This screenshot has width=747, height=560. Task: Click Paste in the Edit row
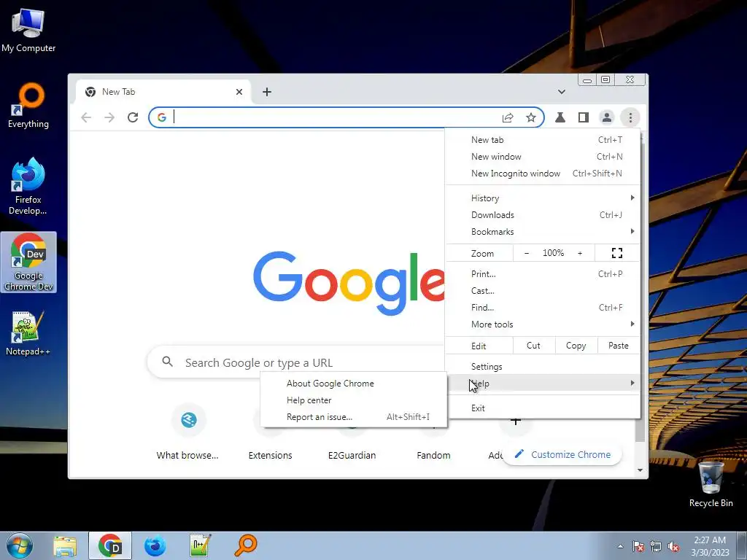[619, 346]
